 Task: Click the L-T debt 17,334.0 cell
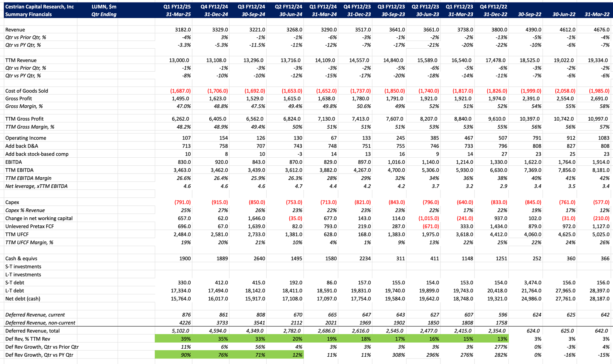181,291
